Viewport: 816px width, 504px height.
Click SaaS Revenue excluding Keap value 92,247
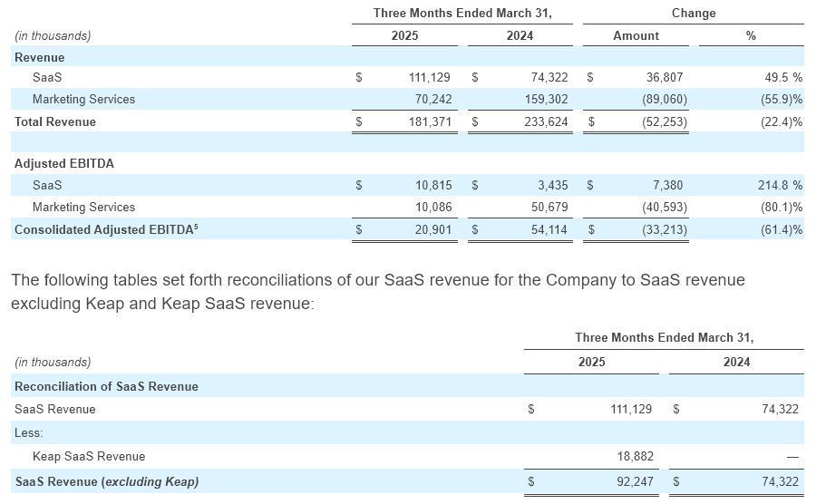(x=635, y=482)
